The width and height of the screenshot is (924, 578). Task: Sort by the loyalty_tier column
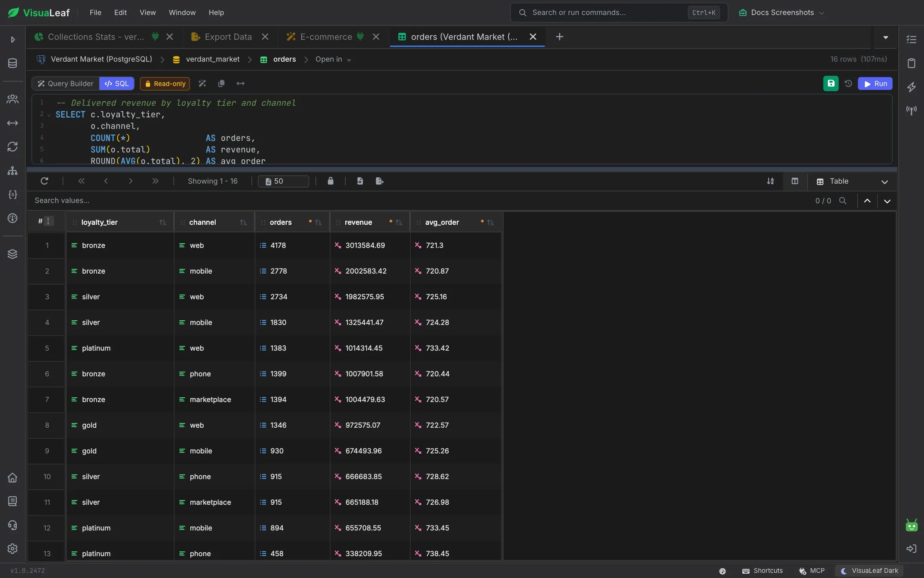click(x=163, y=222)
